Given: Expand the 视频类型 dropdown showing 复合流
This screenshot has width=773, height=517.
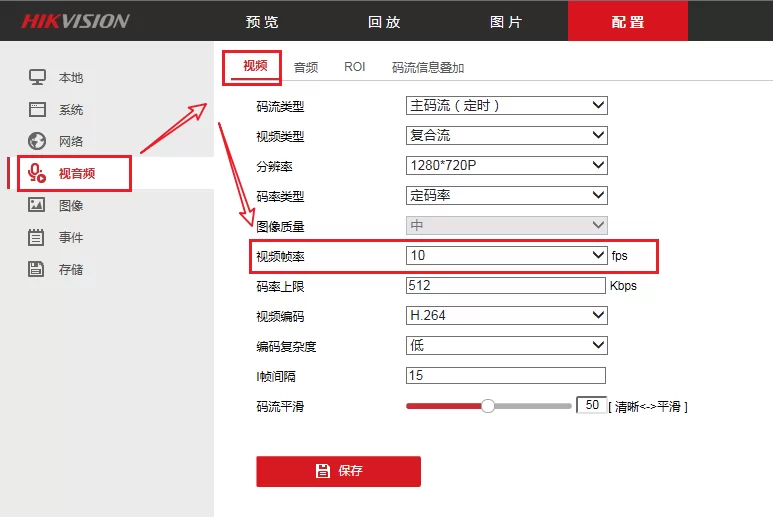Looking at the screenshot, I should 506,135.
